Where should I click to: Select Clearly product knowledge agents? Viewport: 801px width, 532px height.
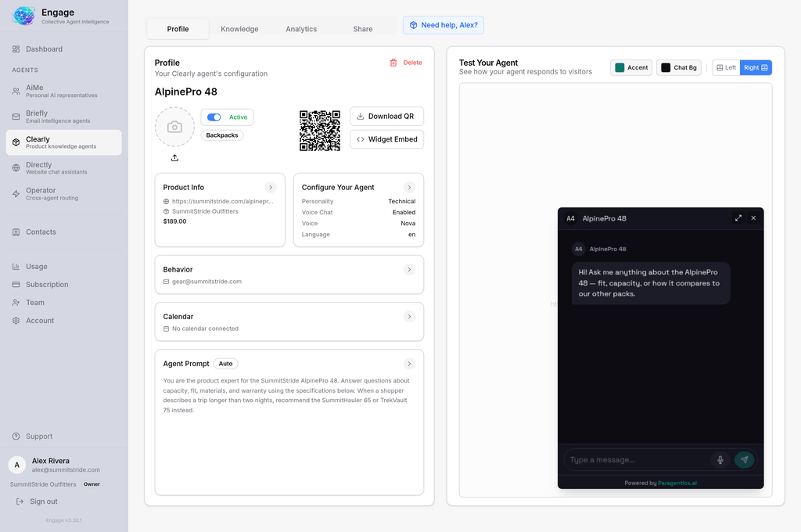[x=63, y=142]
